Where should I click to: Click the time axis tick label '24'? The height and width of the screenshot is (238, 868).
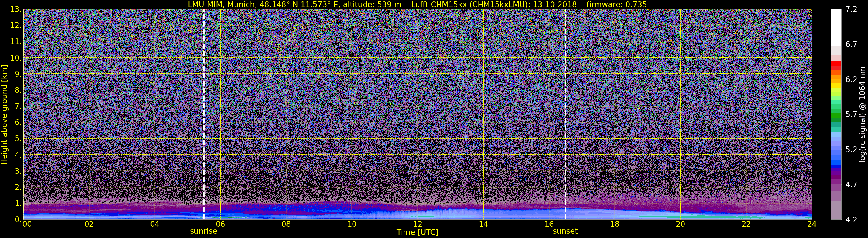[812, 224]
